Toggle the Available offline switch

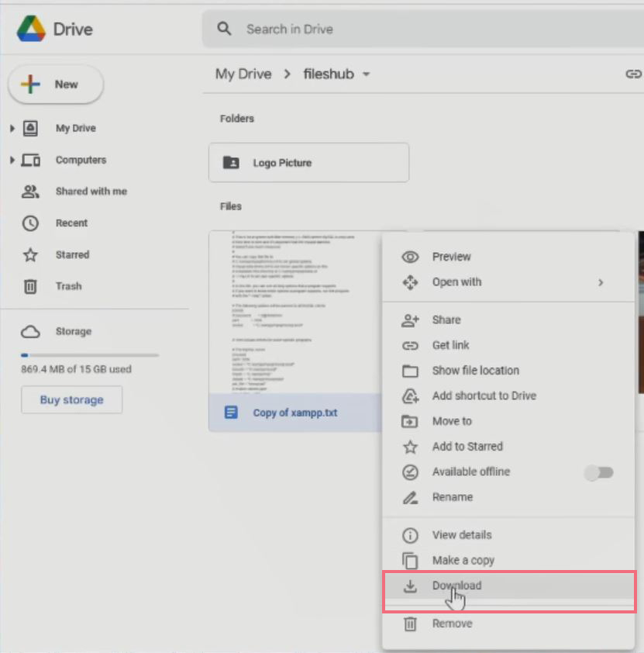coord(598,472)
